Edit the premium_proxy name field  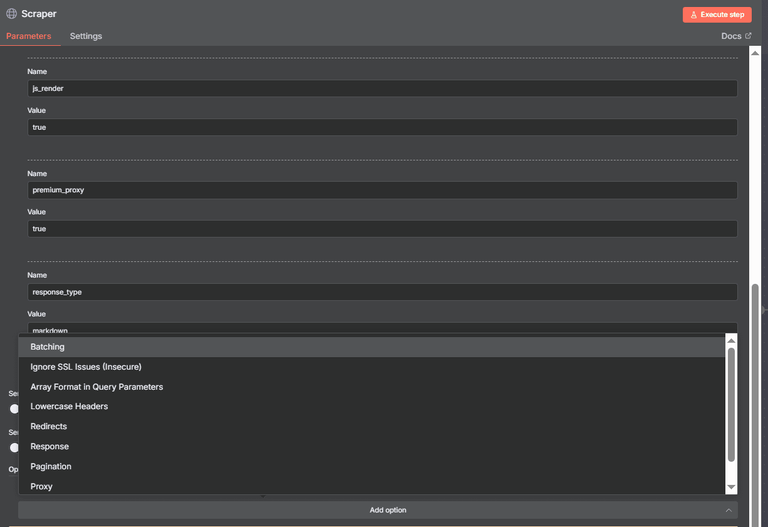click(382, 190)
